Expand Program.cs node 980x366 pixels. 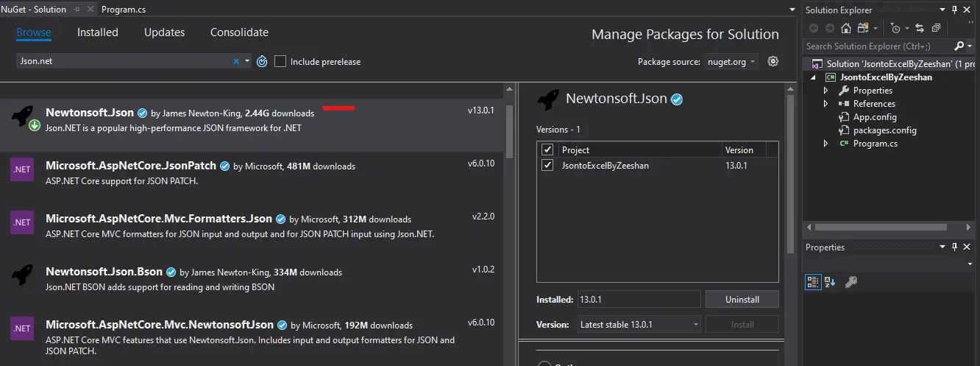826,144
